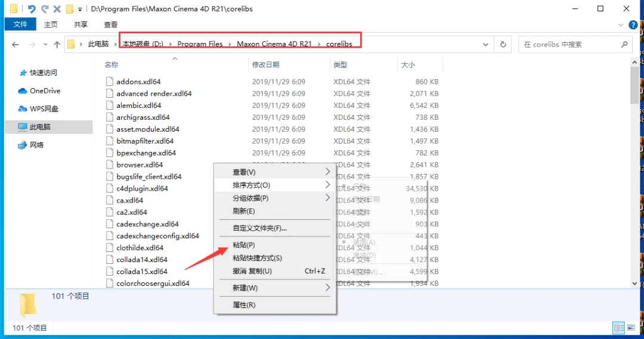The image size is (644, 339).
Task: Go up one folder level
Action: 57,44
